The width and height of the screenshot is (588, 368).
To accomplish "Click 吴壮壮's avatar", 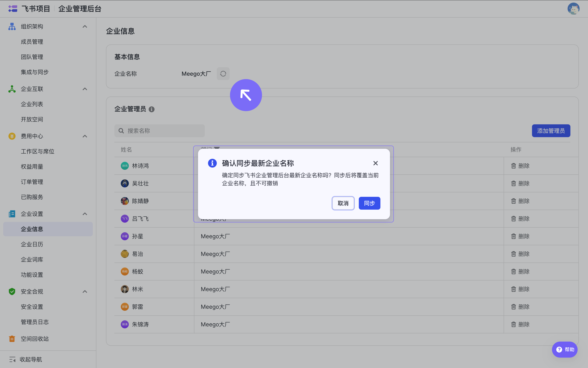I will pos(125,183).
